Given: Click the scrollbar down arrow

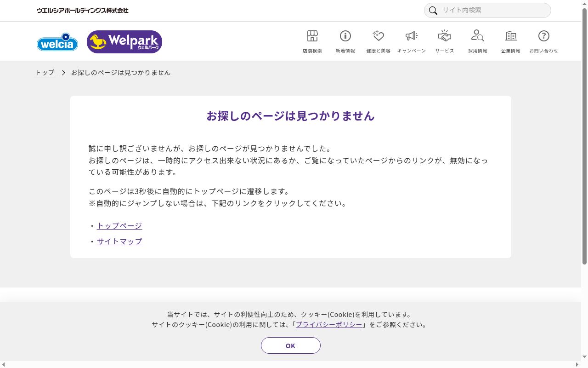Looking at the screenshot, I should coord(584,357).
